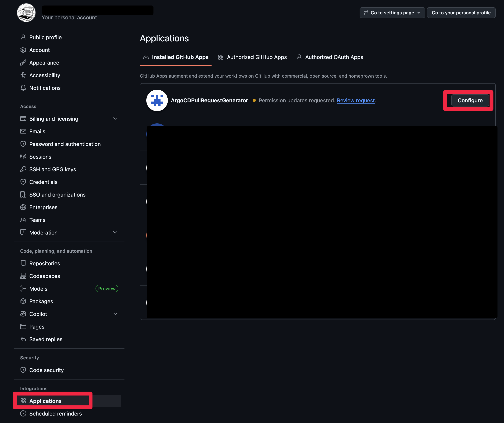Screen dimensions: 504x423
Task: Open the Go to settings page dropdown
Action: point(392,13)
